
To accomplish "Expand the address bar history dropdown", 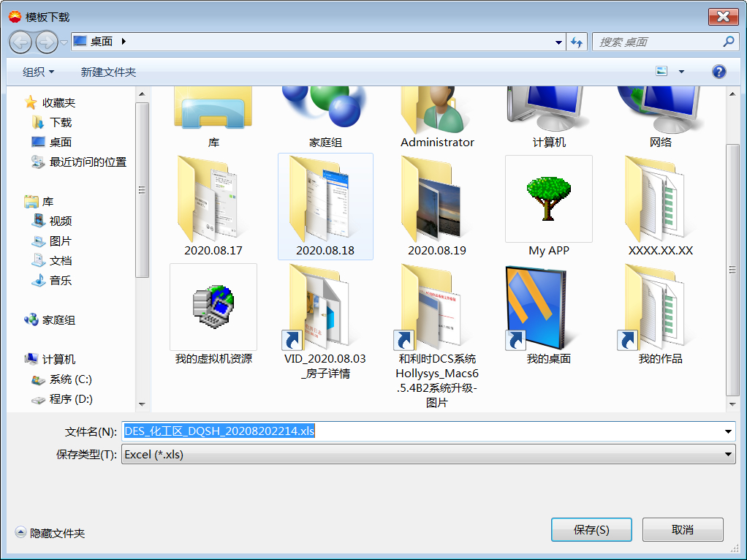I will 558,42.
